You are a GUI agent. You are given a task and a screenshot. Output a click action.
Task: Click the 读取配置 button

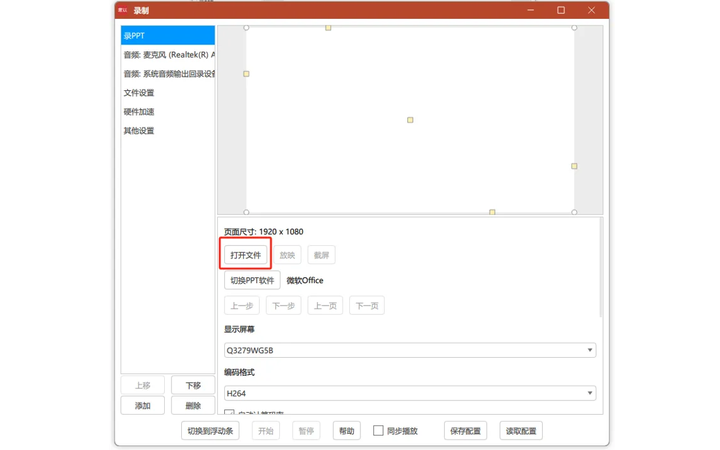(x=521, y=431)
